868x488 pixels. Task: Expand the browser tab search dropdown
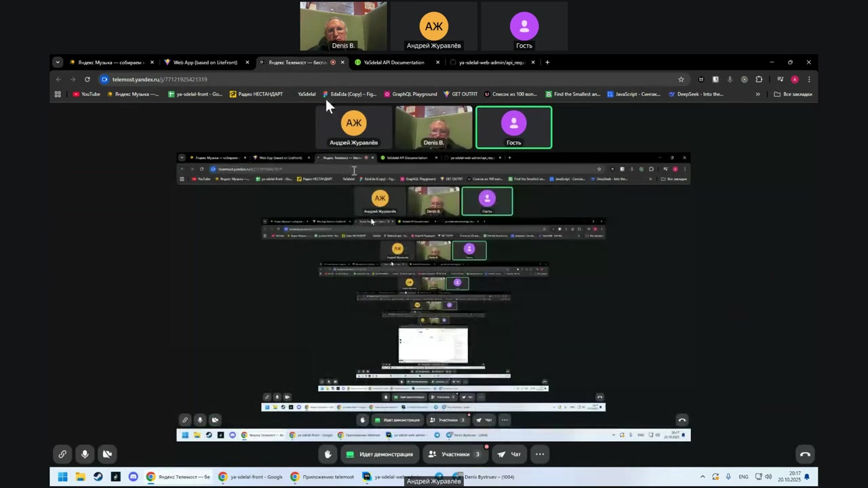[x=58, y=62]
